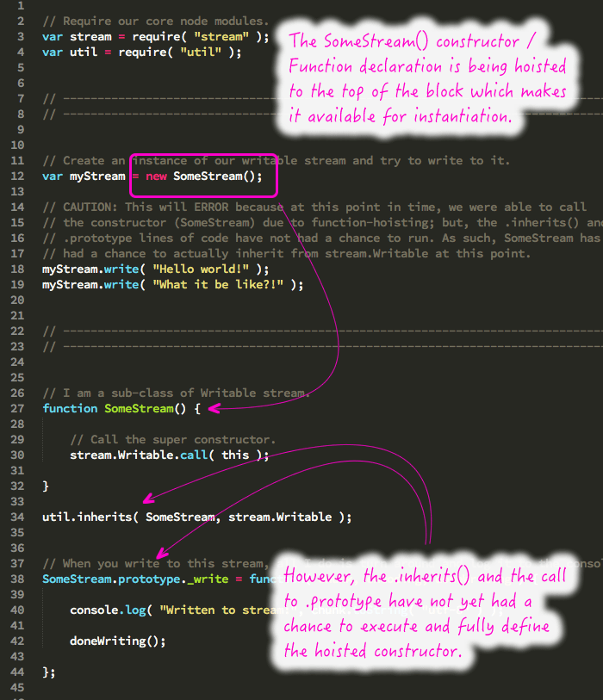Click the write call on line 18
This screenshot has height=700, width=603.
click(121, 269)
